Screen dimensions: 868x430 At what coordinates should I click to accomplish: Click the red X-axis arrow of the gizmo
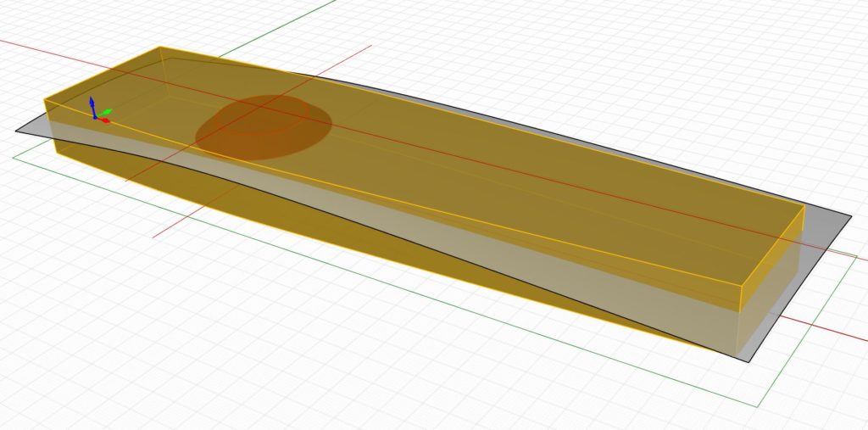tap(105, 120)
